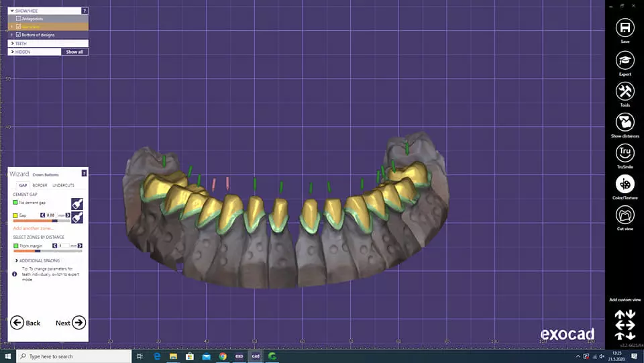Screen dimensions: 644x363
Task: Switch to the BORDER tab
Action: (40, 185)
